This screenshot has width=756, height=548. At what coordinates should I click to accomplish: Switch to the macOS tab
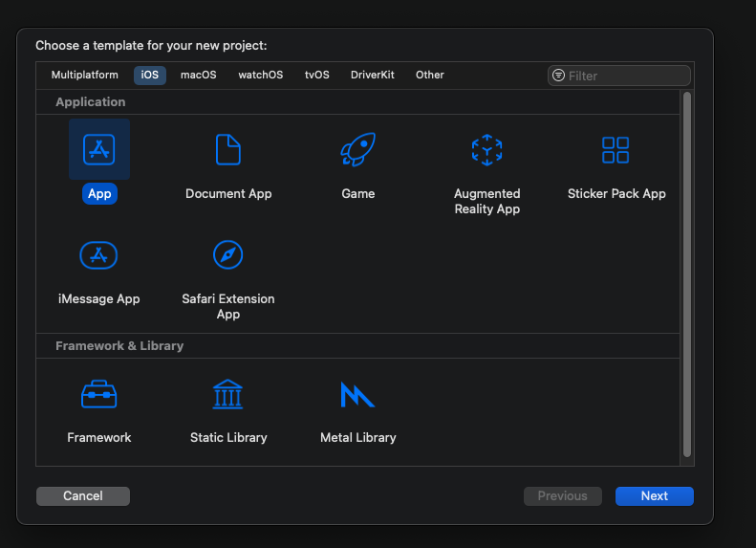[199, 75]
